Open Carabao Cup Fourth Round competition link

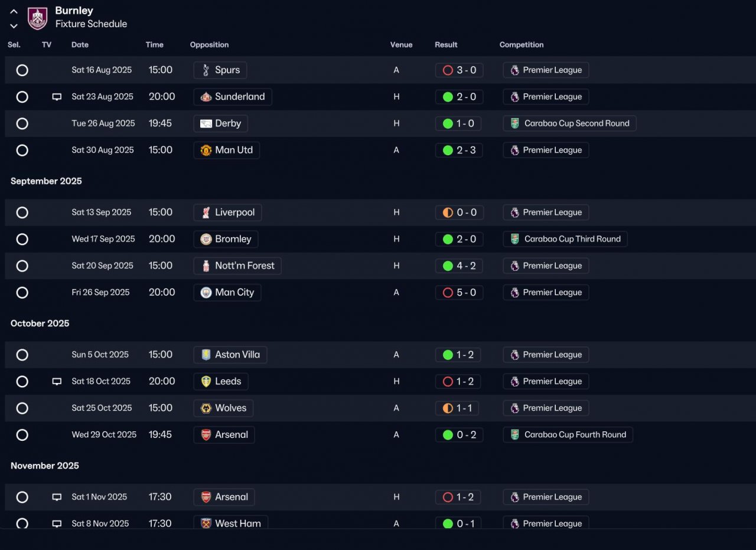point(568,435)
